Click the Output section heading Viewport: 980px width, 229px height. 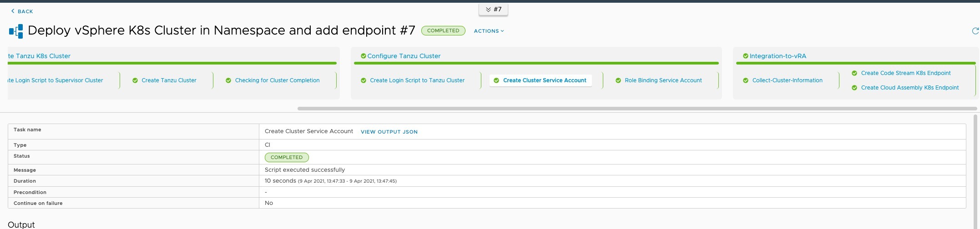(21, 224)
